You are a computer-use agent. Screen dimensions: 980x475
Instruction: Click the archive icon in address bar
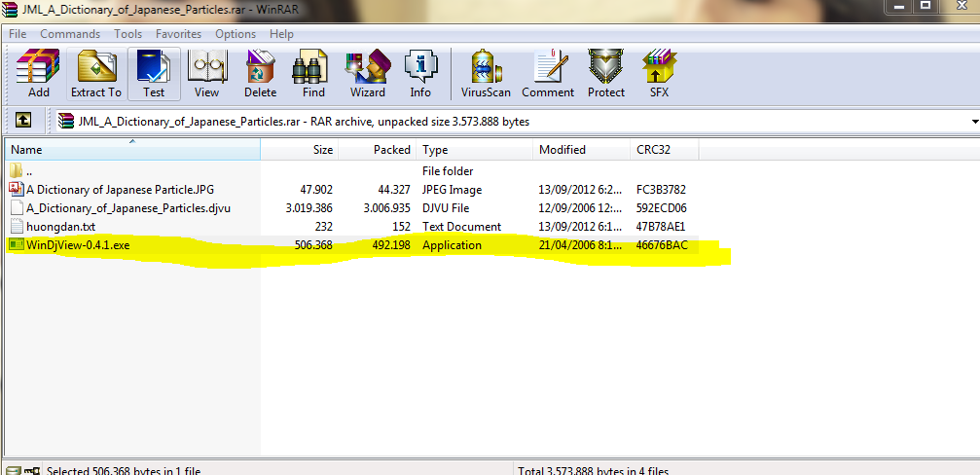pyautogui.click(x=66, y=122)
